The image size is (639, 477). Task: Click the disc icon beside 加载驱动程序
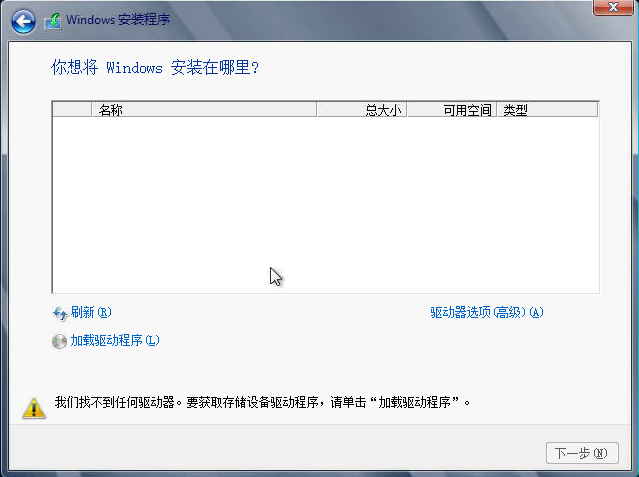(x=59, y=341)
